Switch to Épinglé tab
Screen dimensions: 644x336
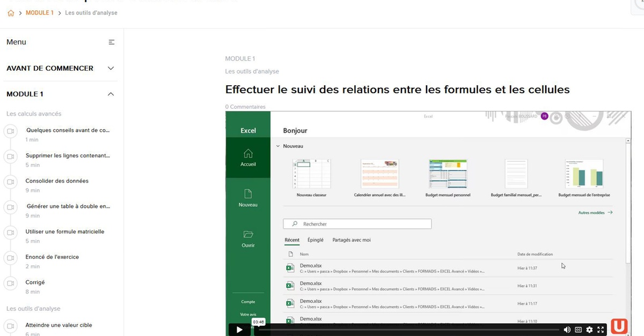pyautogui.click(x=316, y=240)
